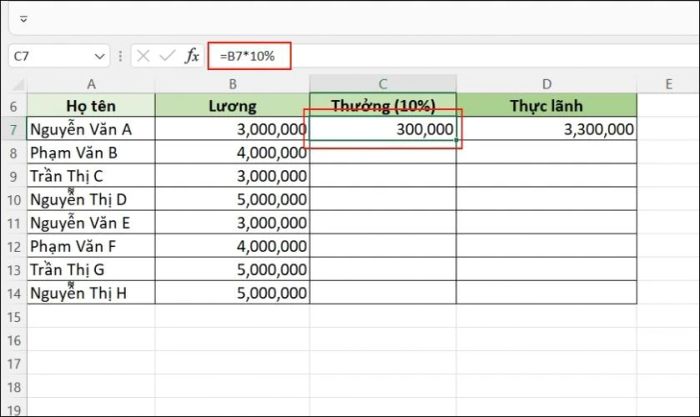Select bonus cell showing 300,000
The image size is (700, 417).
pyautogui.click(x=383, y=129)
